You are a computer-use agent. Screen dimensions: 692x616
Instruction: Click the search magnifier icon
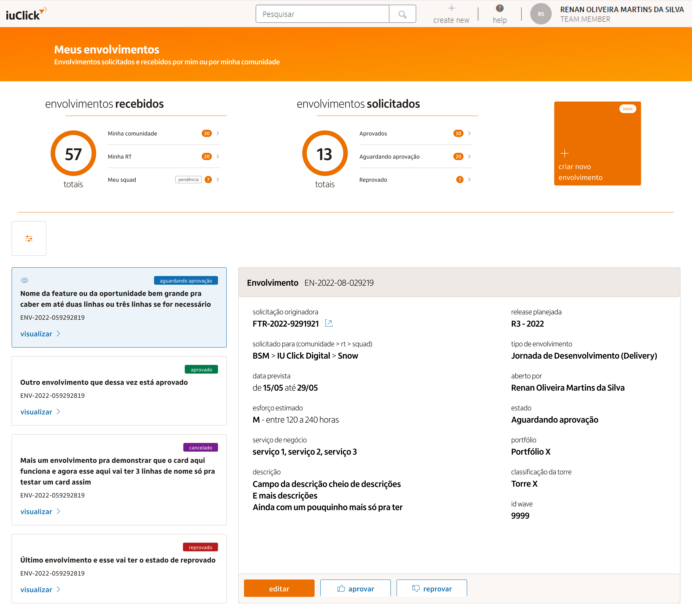coord(402,14)
